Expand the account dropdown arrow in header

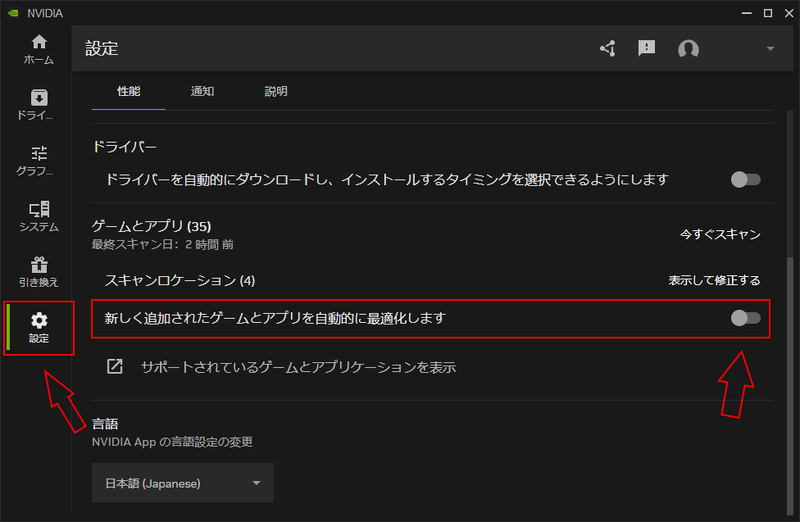pos(770,49)
